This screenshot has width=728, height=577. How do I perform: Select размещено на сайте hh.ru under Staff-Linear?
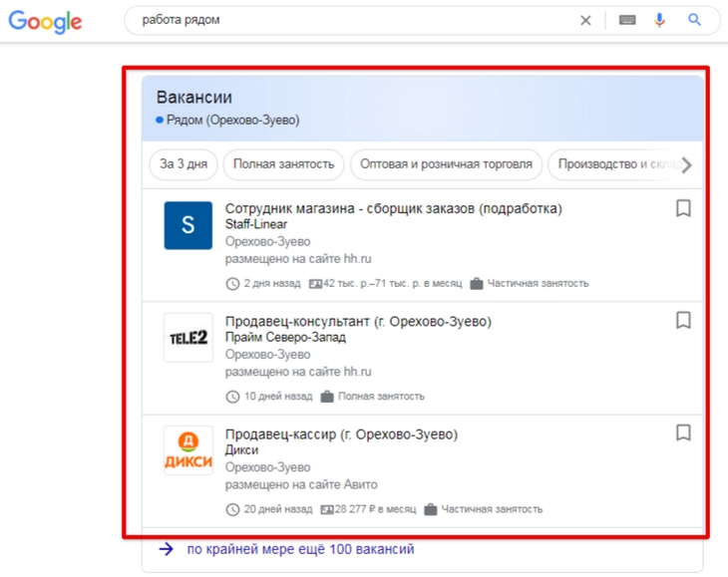click(298, 259)
